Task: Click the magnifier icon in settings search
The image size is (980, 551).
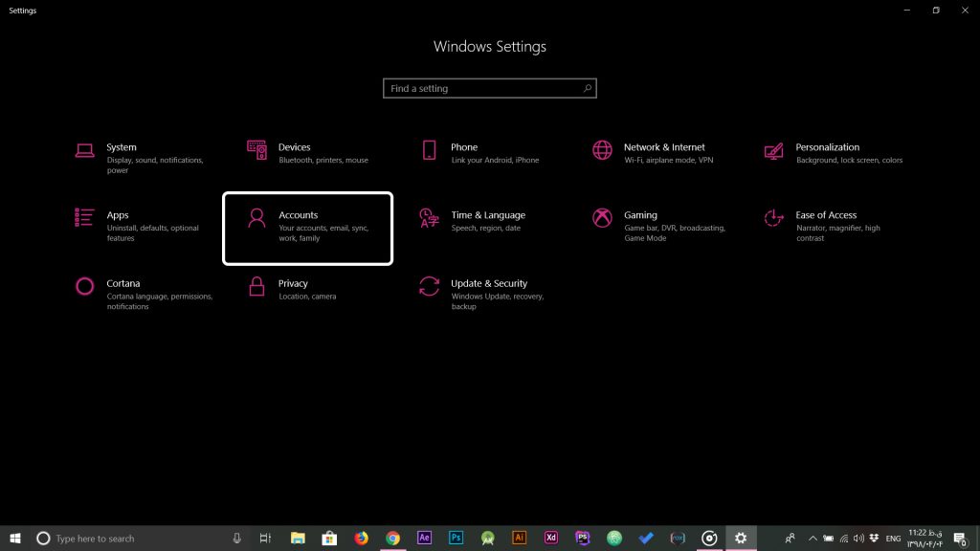Action: click(588, 88)
